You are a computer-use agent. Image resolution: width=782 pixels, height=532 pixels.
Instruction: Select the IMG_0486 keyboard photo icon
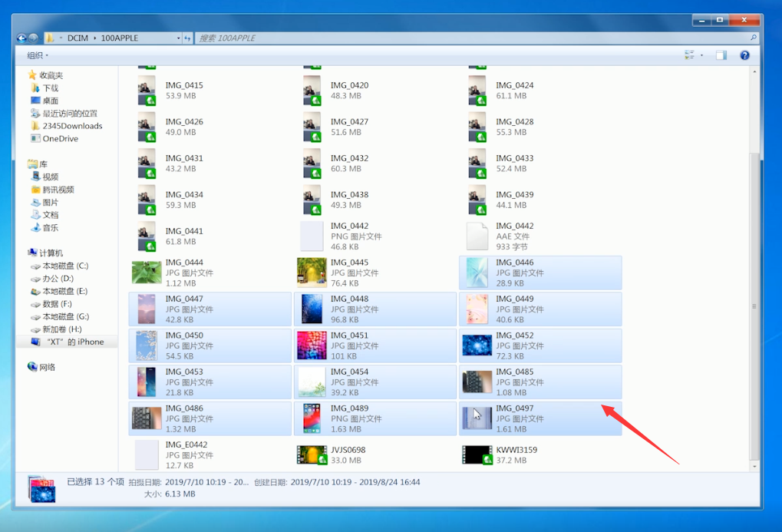147,418
